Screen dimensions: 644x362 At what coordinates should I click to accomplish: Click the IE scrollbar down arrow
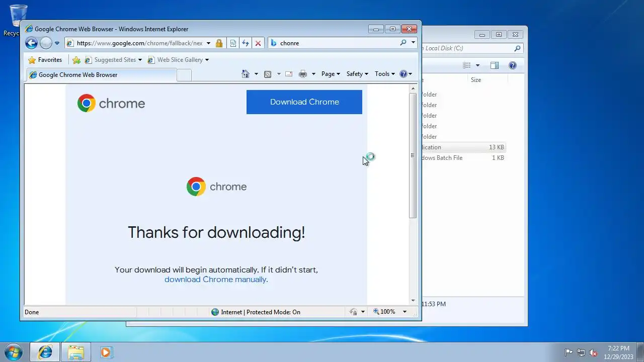(413, 300)
